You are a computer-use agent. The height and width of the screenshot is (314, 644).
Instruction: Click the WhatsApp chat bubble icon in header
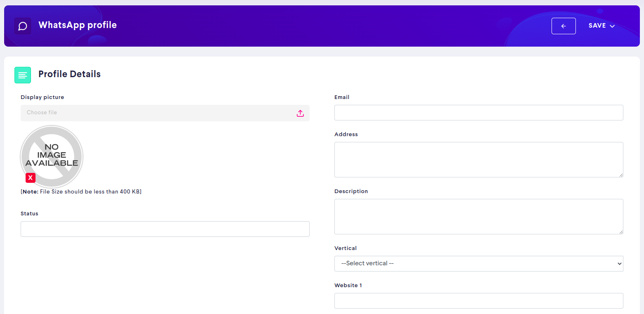23,26
